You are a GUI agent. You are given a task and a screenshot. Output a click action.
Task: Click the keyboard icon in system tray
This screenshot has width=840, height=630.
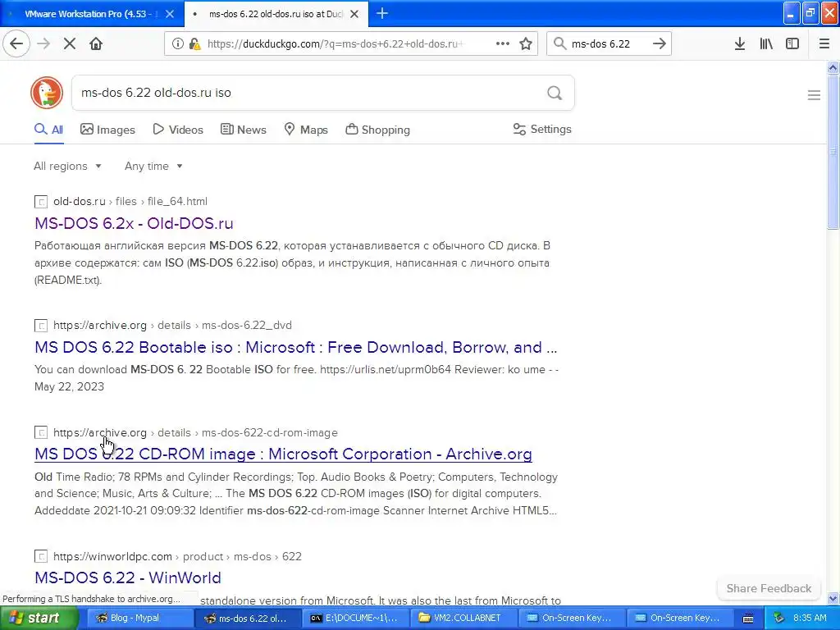click(x=748, y=619)
